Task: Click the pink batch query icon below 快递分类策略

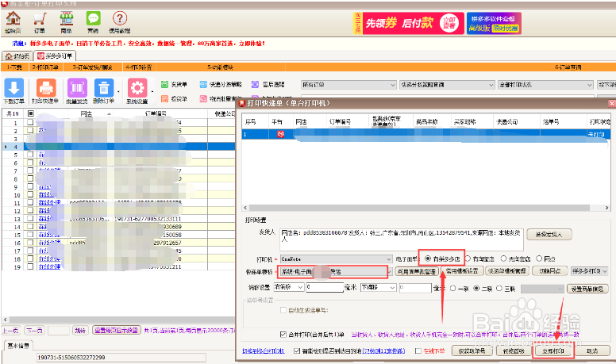Action: tap(203, 98)
